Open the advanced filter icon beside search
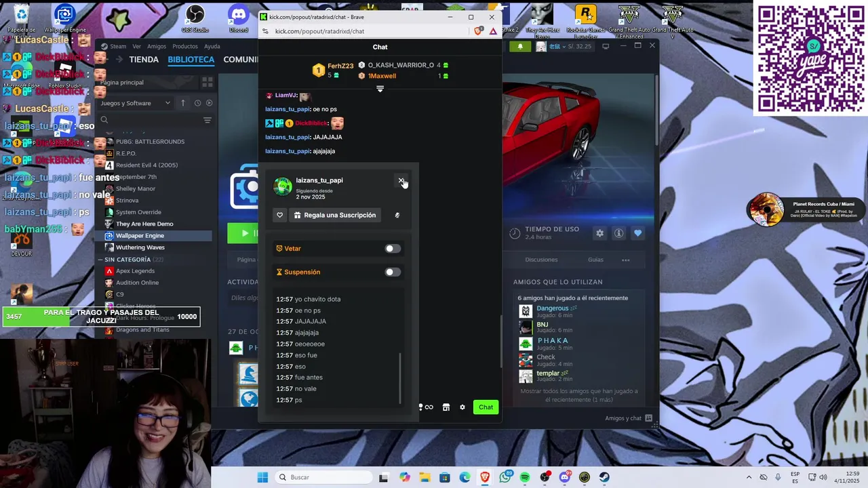 coord(208,120)
